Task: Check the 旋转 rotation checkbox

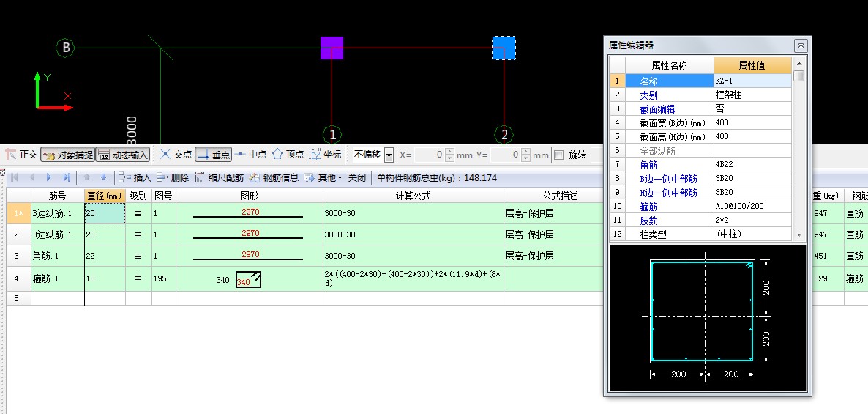Action: 559,155
